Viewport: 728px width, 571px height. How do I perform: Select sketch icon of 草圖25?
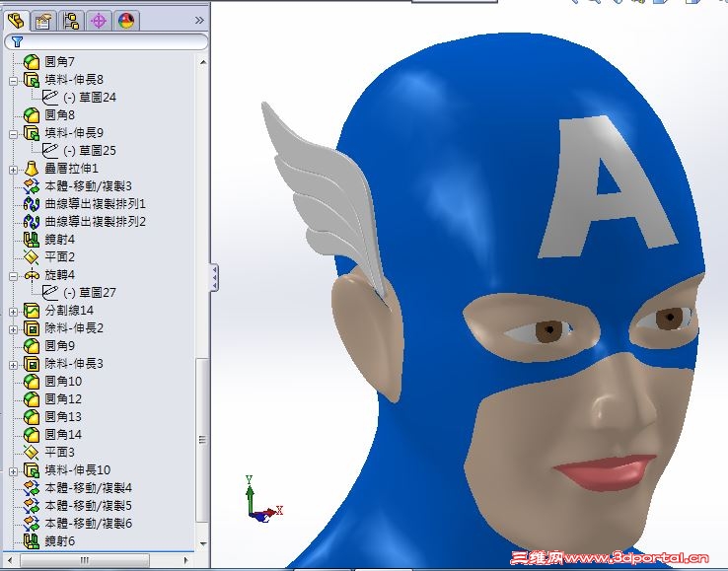click(x=49, y=151)
